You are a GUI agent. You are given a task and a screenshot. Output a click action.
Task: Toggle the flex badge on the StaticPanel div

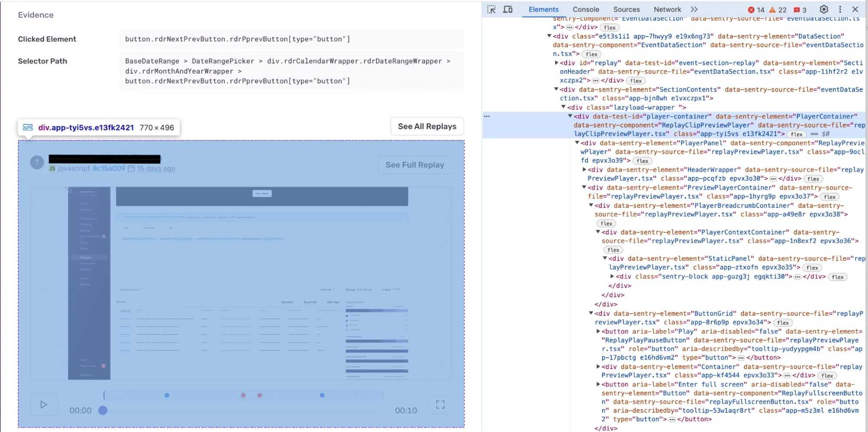(812, 267)
